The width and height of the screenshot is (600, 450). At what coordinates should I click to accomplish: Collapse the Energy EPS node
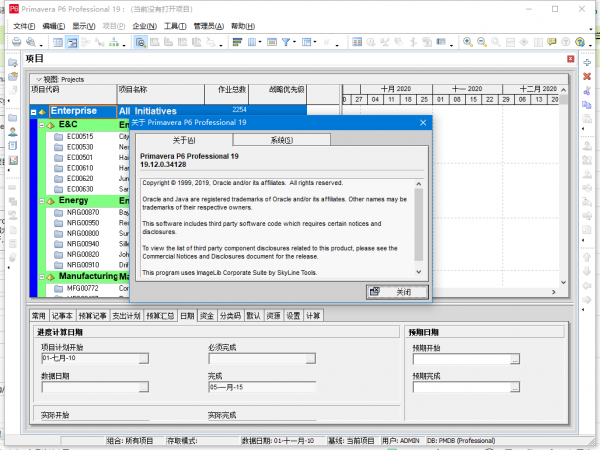pos(42,201)
